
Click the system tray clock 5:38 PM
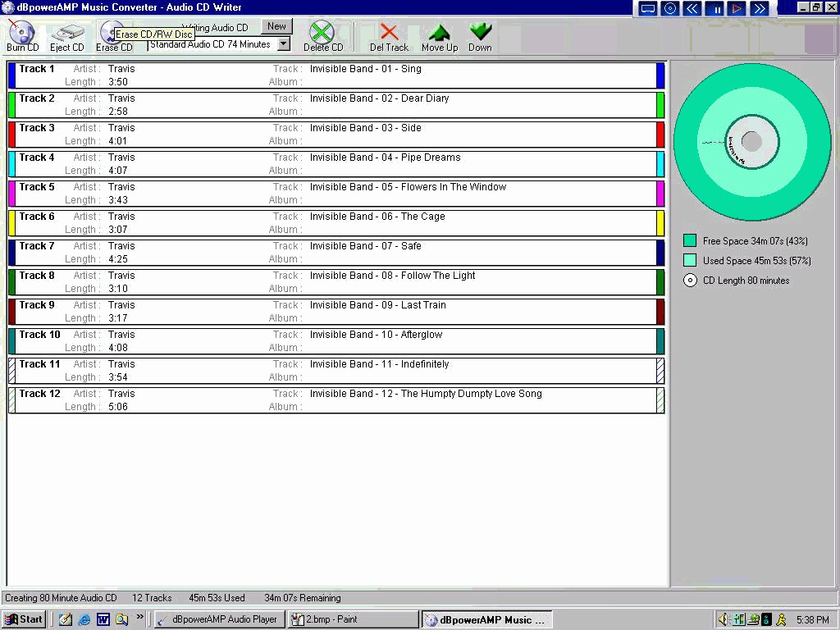[813, 620]
